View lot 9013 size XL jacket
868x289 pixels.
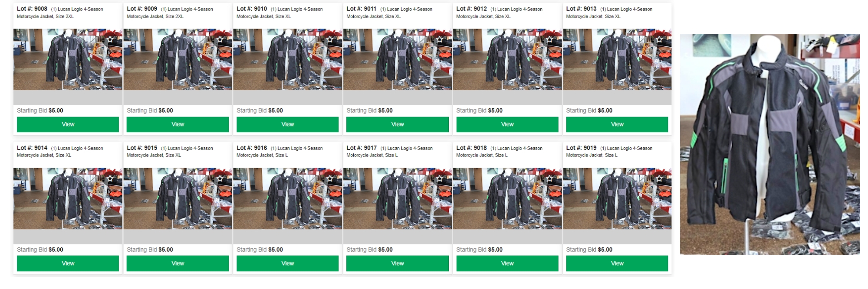617,124
